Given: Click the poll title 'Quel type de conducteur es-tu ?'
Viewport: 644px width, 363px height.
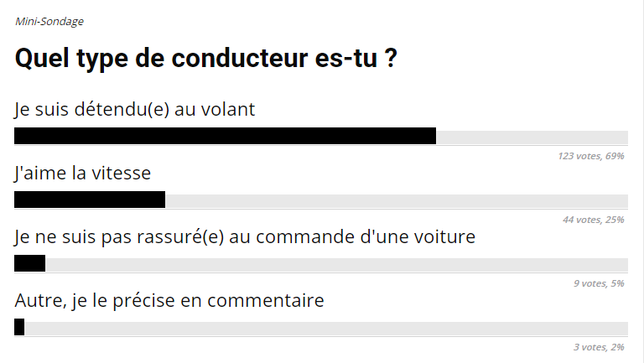Looking at the screenshot, I should (x=206, y=60).
